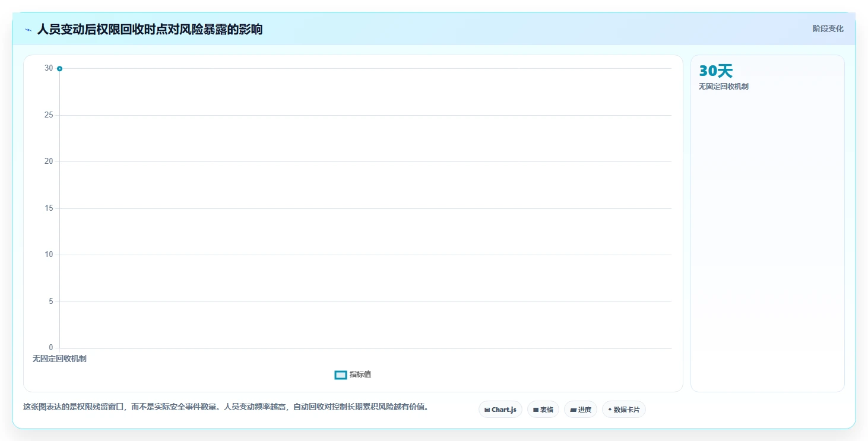Select the 数据卡片 tag
This screenshot has width=868, height=441.
(624, 410)
